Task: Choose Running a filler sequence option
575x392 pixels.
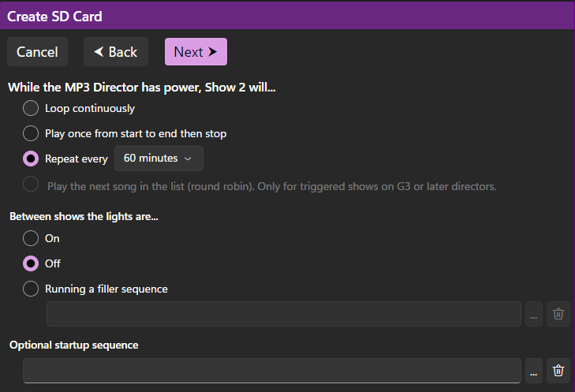Action: click(x=31, y=289)
